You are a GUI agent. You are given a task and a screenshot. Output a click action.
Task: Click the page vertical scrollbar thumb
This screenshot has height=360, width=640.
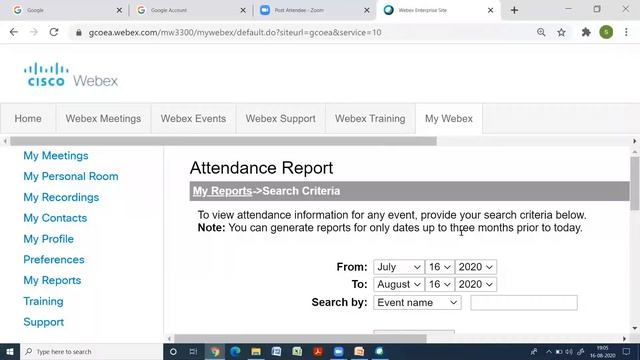(635, 184)
